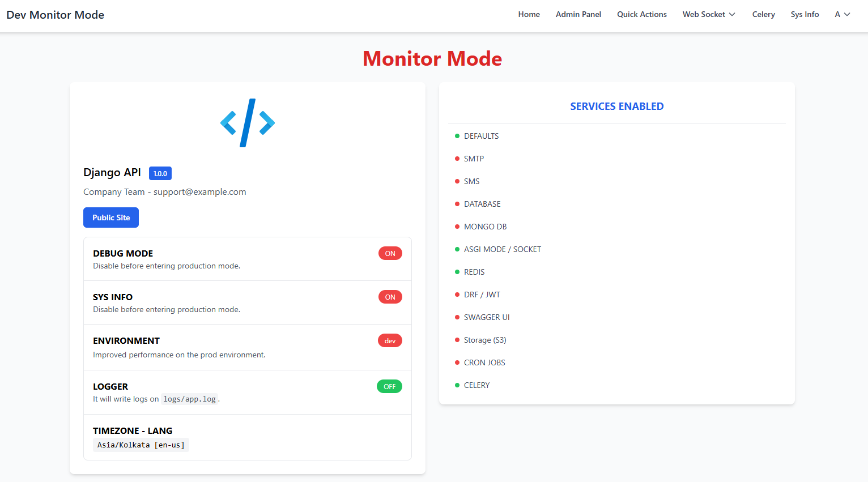Select Quick Actions in the navbar
This screenshot has height=482, width=868.
[x=641, y=14]
